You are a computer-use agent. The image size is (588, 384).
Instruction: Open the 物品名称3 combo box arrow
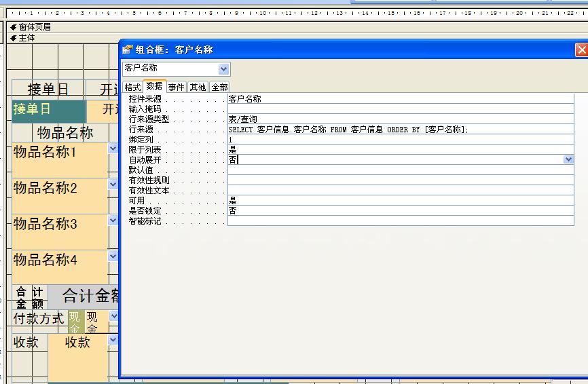click(x=113, y=220)
